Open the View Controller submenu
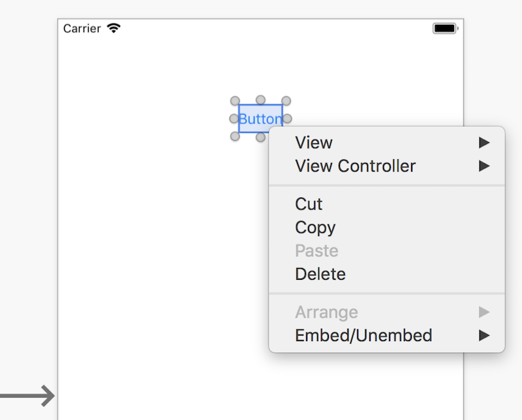The height and width of the screenshot is (420, 522). click(x=387, y=166)
